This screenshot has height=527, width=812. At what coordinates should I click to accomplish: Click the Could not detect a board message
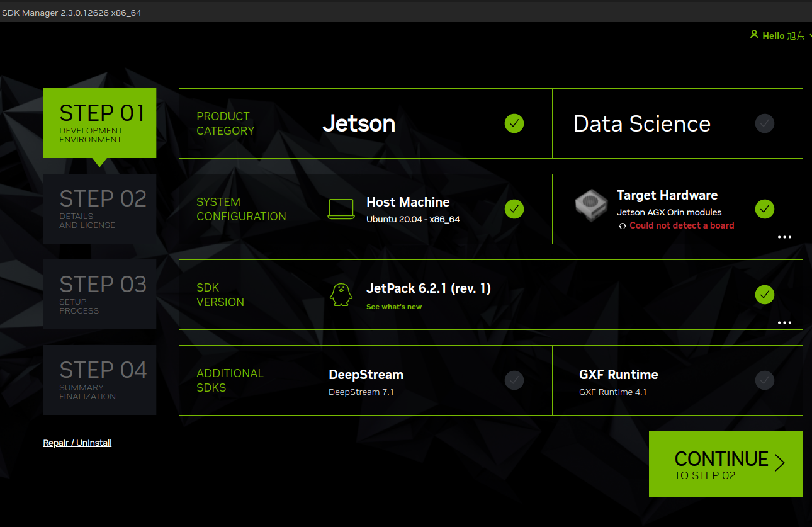coord(682,225)
